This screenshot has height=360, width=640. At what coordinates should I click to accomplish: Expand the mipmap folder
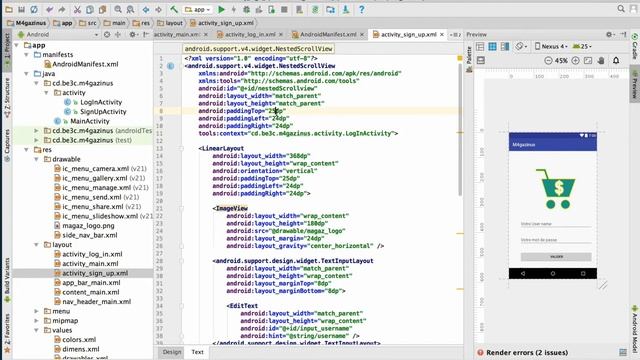pyautogui.click(x=36, y=321)
